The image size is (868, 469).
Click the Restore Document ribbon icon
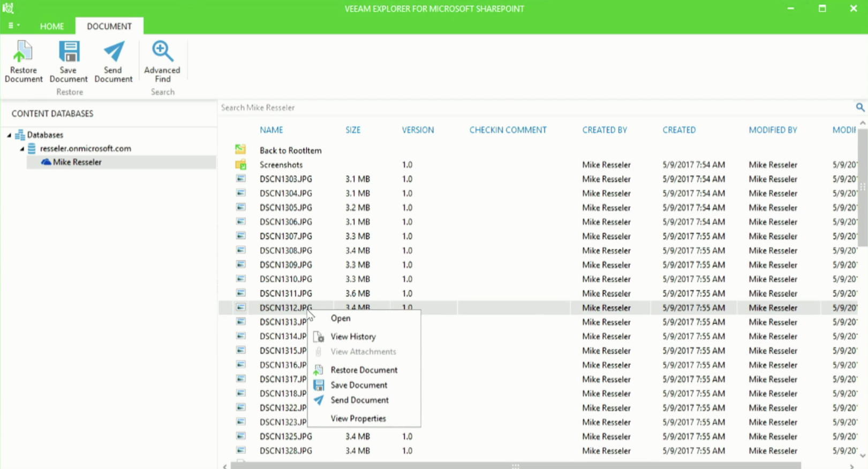23,52
